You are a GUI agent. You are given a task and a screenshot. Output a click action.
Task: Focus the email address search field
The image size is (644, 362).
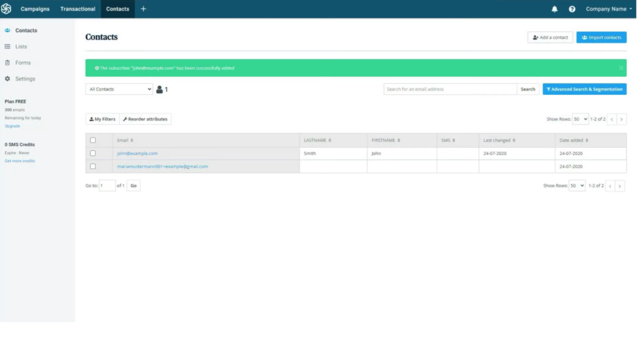point(450,89)
